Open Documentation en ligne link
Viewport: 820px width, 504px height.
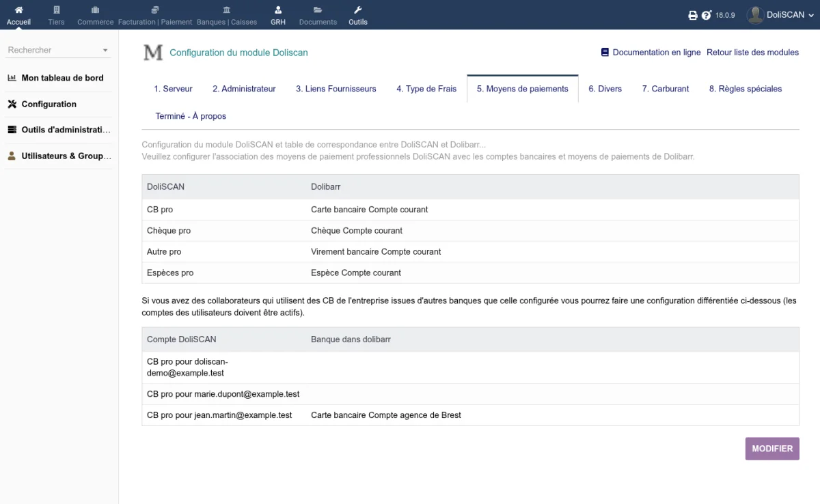tap(657, 52)
